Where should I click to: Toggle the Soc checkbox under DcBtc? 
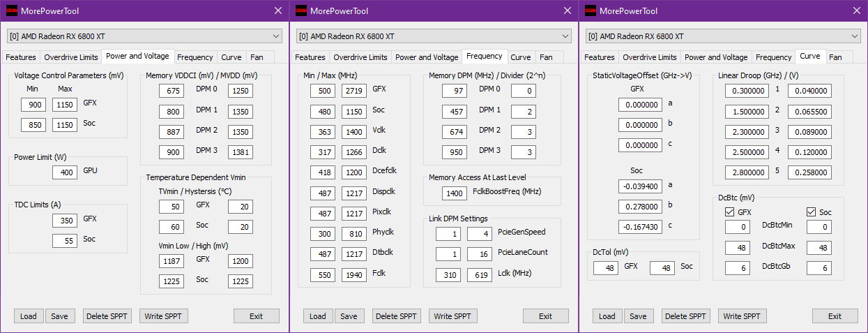point(812,212)
